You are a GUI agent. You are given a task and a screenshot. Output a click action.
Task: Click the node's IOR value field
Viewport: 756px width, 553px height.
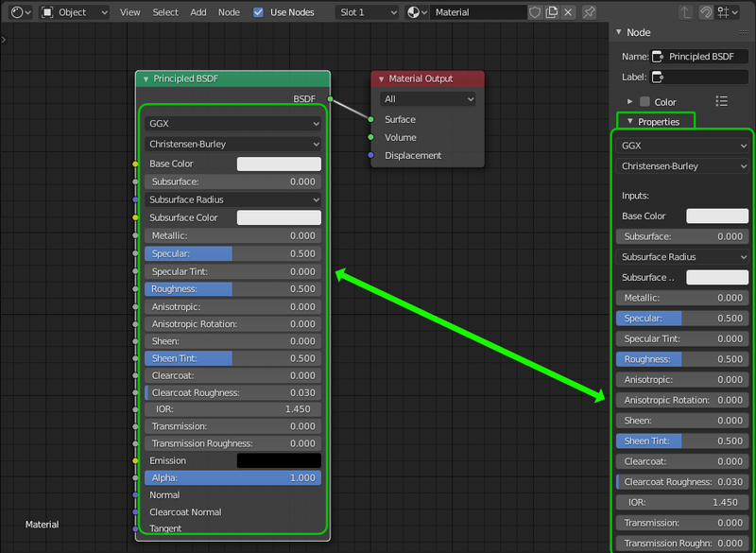(x=233, y=409)
